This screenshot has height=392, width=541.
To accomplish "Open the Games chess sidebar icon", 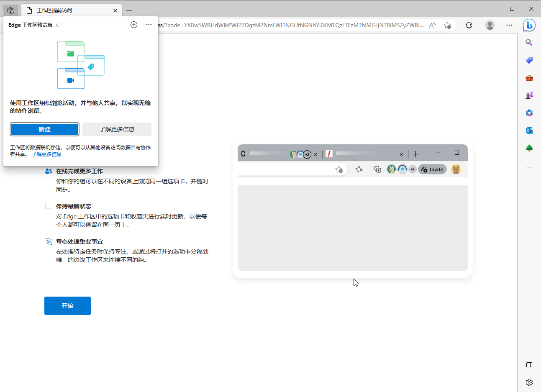I will point(529,95).
